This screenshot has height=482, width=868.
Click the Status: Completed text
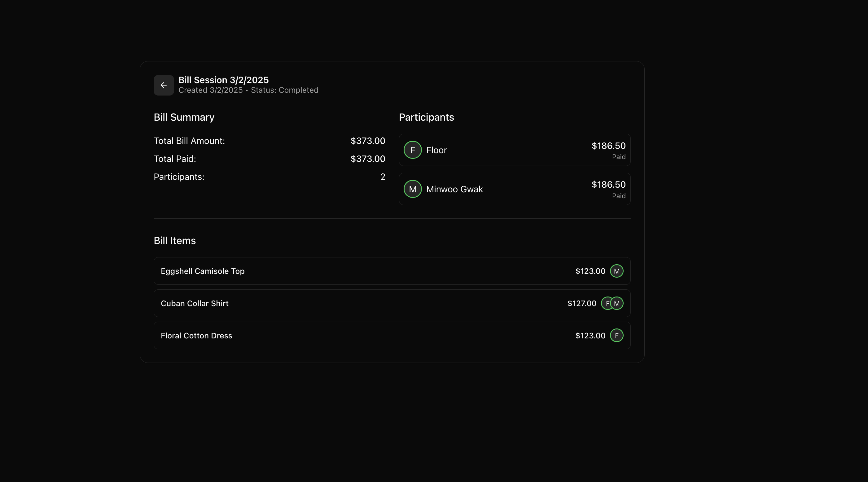(284, 90)
